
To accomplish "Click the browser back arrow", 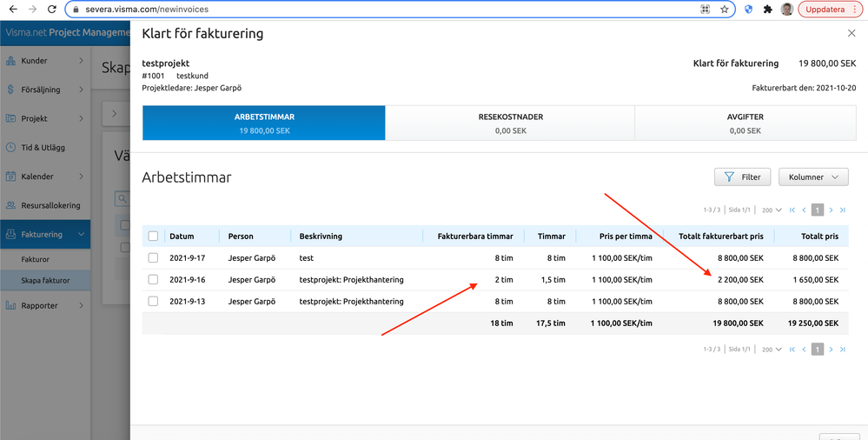I will coord(12,10).
